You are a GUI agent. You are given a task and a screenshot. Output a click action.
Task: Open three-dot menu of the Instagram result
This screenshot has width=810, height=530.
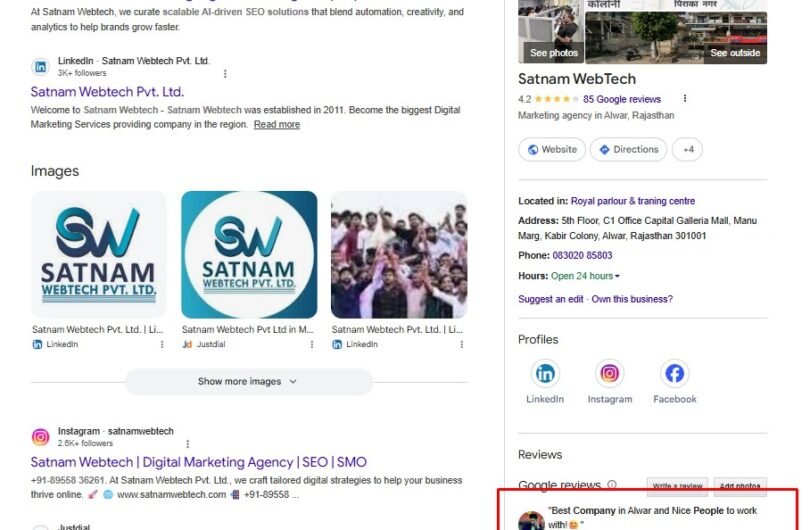pyautogui.click(x=188, y=444)
